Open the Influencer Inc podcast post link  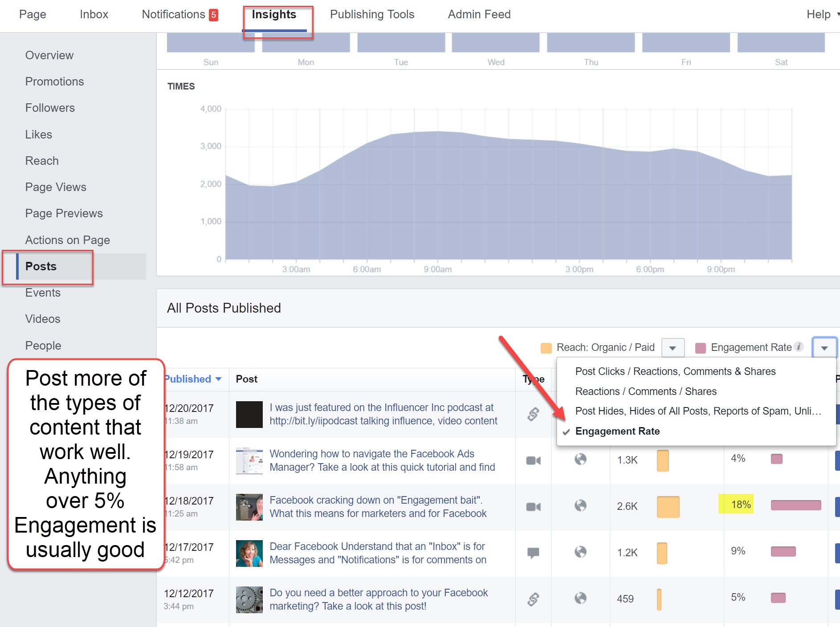(383, 414)
